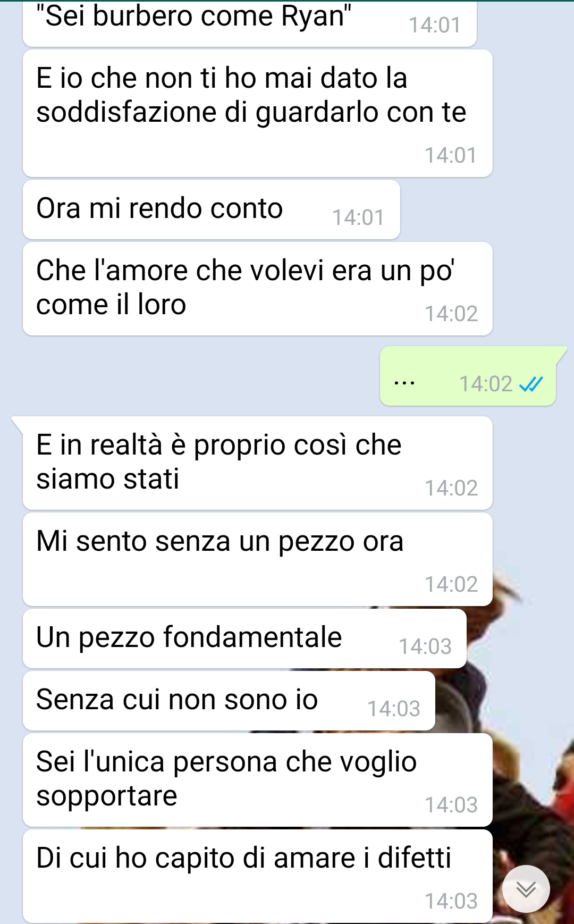Tap the 14:02 timestamp on the sent message

point(485,384)
